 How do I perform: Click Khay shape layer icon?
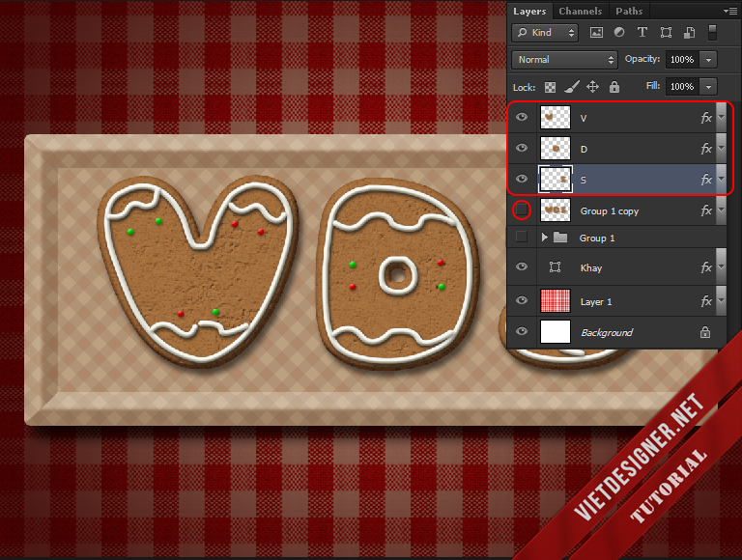coord(556,267)
